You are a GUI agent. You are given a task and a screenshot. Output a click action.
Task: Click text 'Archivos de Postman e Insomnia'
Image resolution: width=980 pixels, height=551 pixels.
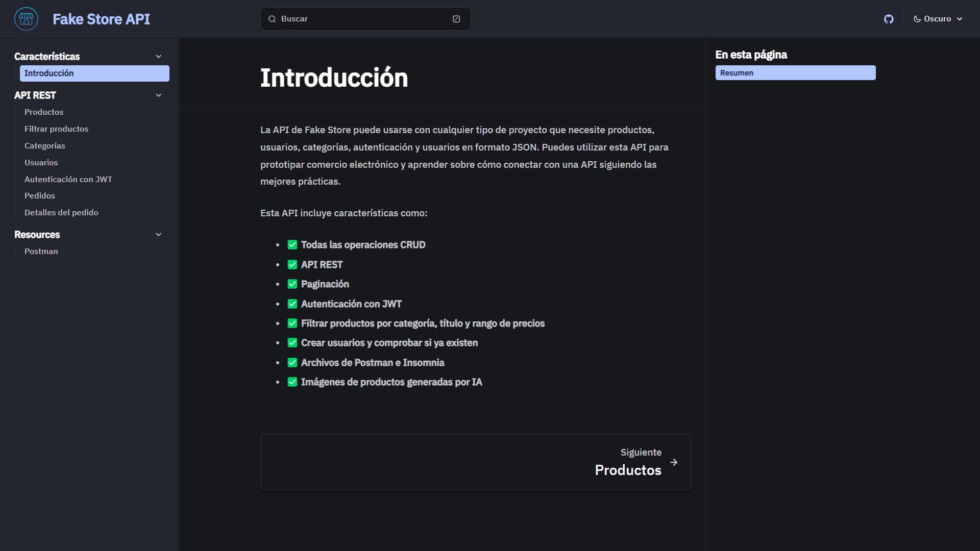(373, 363)
